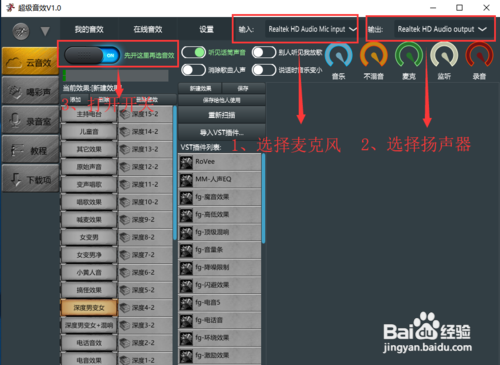Click the MM-人声EQ plugin icon

[186, 180]
